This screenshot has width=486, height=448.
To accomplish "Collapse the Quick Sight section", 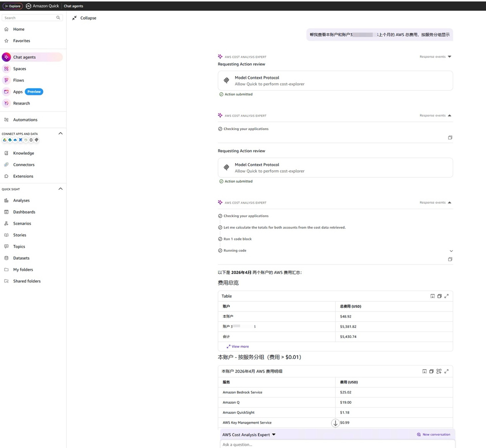I will click(x=61, y=189).
